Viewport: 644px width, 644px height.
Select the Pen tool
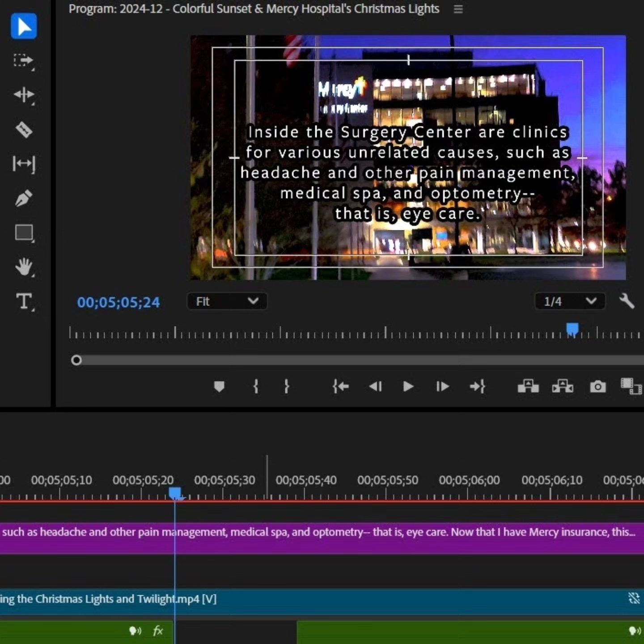24,198
